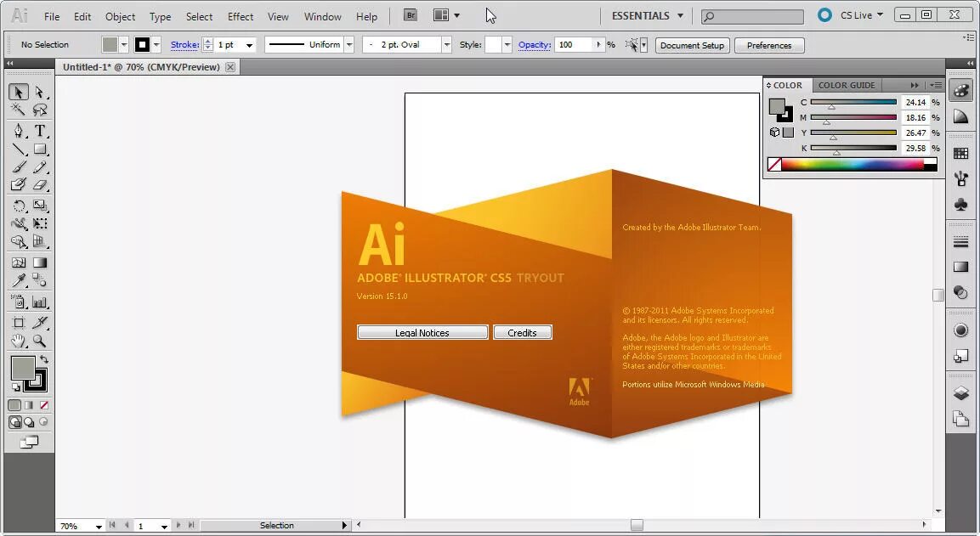Viewport: 980px width, 536px height.
Task: Select the Untitled-1 document tab
Action: coord(141,67)
